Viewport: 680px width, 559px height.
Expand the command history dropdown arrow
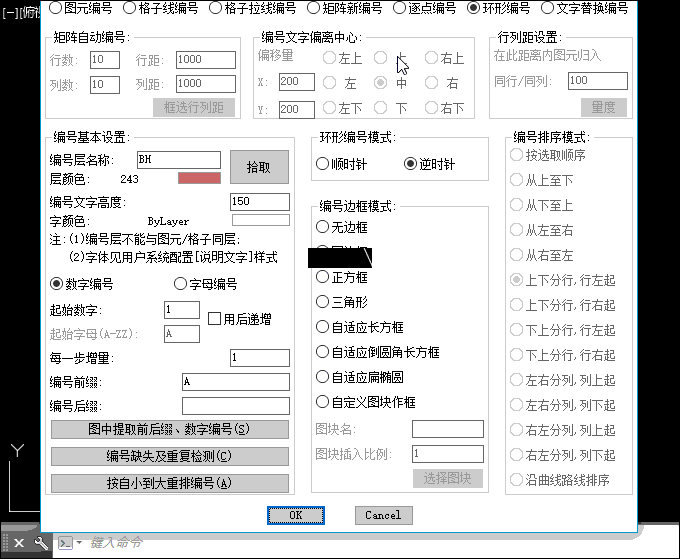coord(79,543)
